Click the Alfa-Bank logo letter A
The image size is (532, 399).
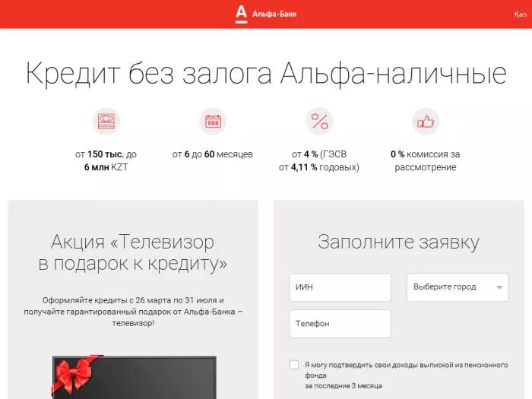coord(241,14)
